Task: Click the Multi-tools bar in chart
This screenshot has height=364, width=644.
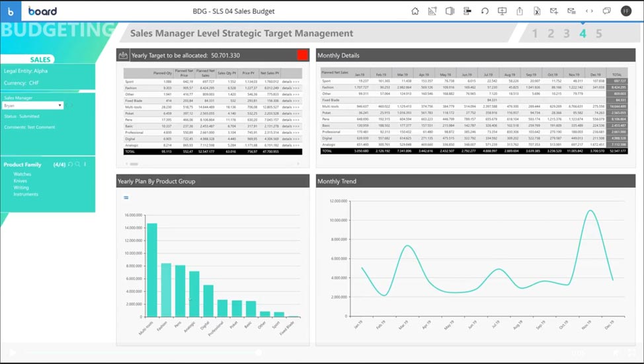Action: click(x=152, y=270)
